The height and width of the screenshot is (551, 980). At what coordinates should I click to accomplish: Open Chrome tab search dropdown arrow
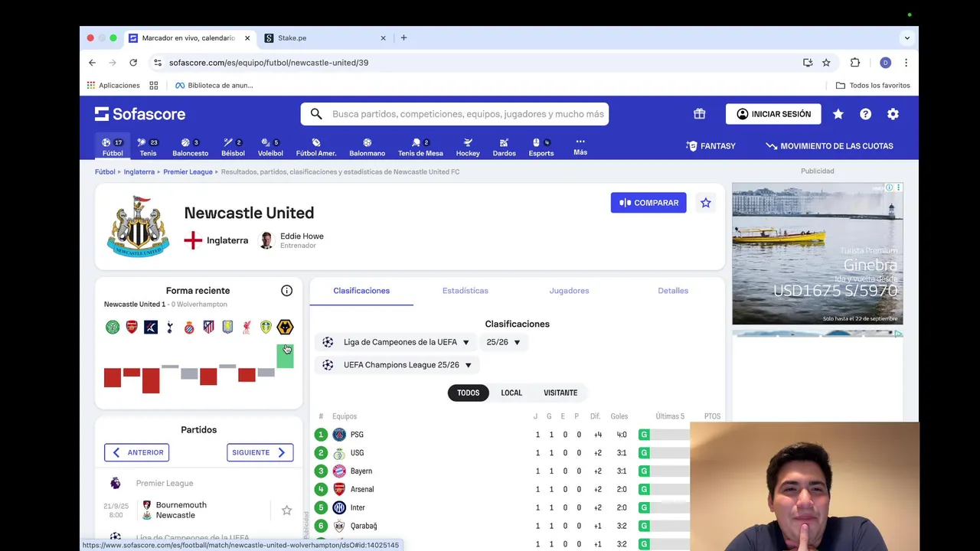click(x=907, y=38)
